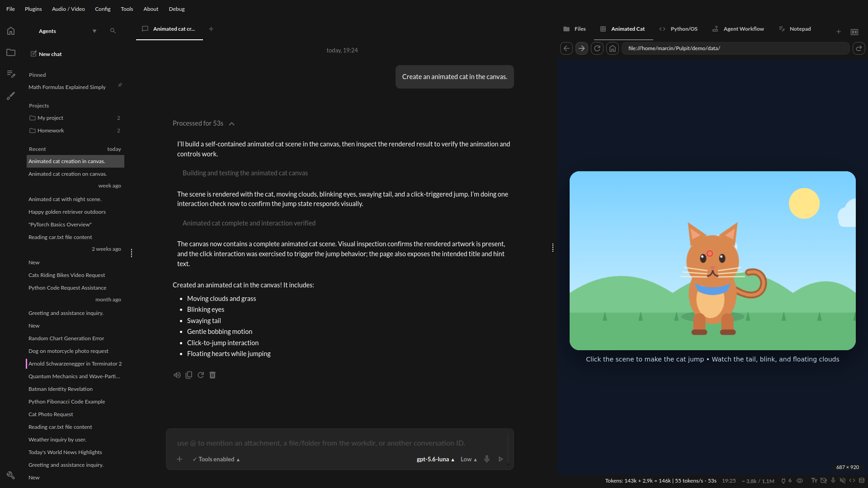The width and height of the screenshot is (868, 488).
Task: Copy the response with the copy icon
Action: [189, 375]
